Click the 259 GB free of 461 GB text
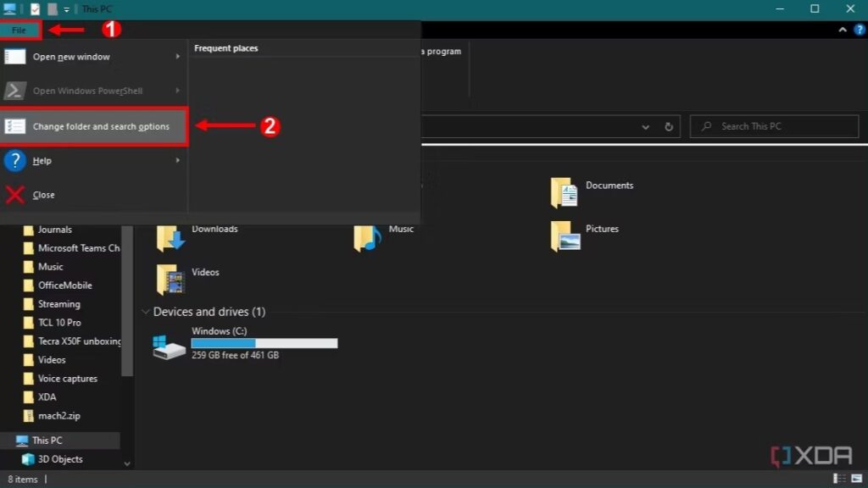The height and width of the screenshot is (488, 868). click(236, 355)
